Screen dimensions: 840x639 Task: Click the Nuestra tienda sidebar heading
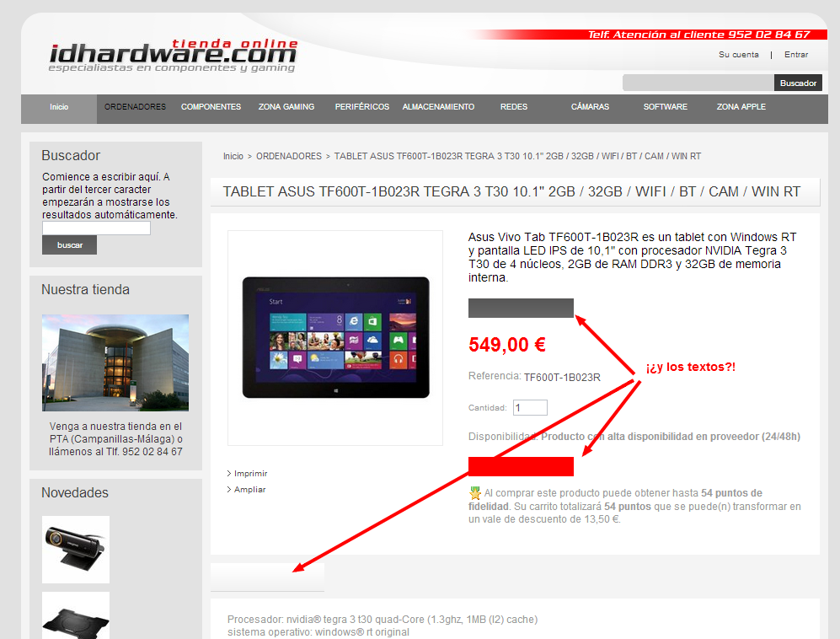pyautogui.click(x=85, y=289)
